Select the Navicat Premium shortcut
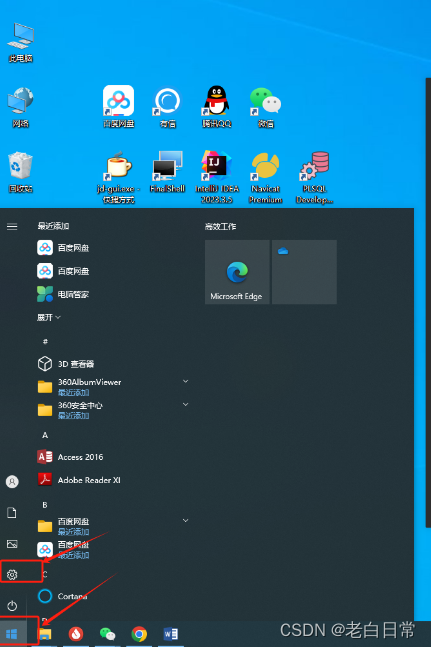 (x=265, y=177)
